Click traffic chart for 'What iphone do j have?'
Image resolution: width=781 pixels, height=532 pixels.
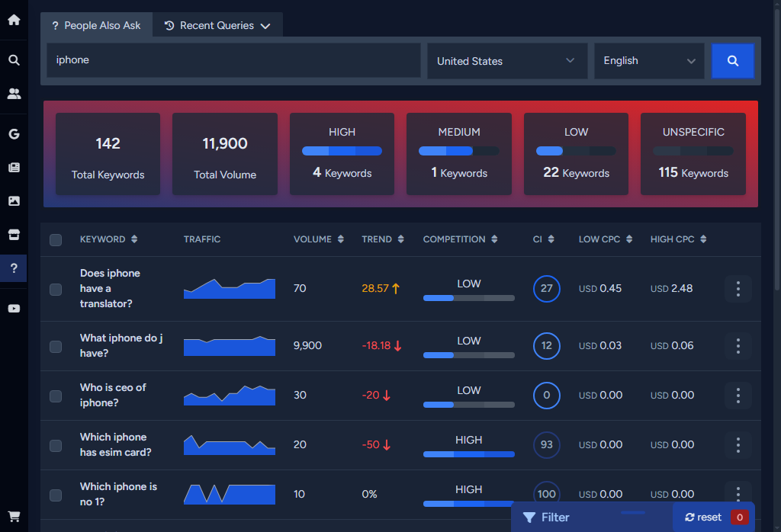pos(229,346)
